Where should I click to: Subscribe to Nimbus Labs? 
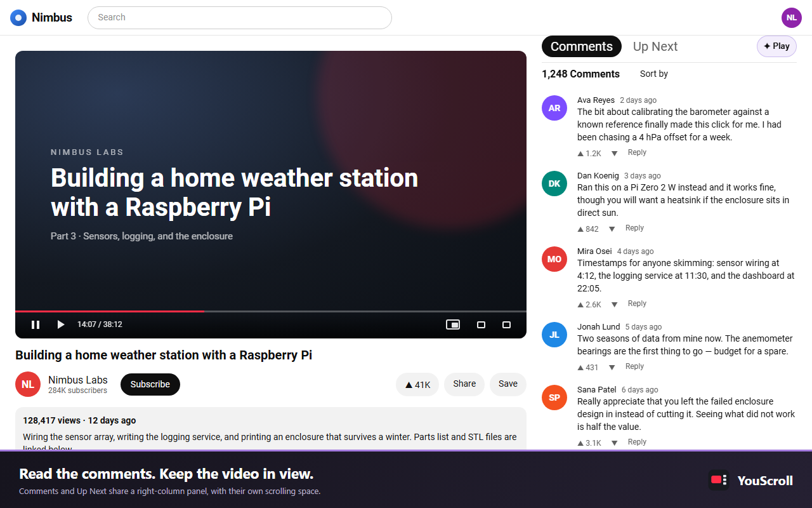(x=150, y=384)
